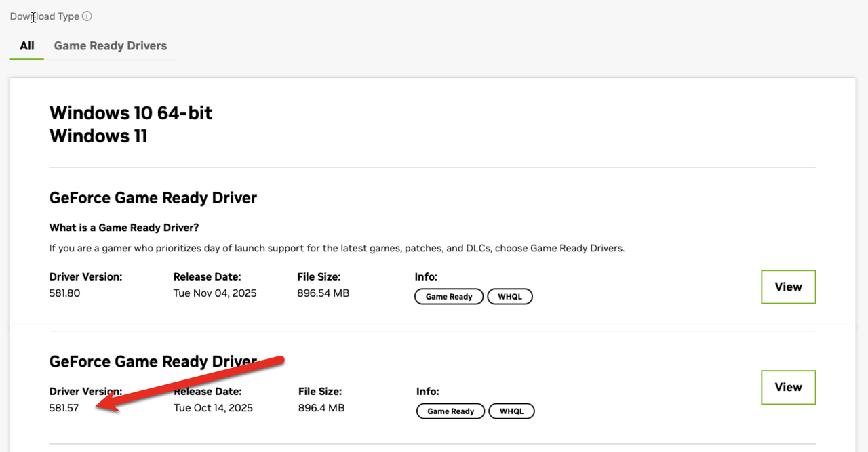
Task: Click driver version value 581.57
Action: (64, 408)
